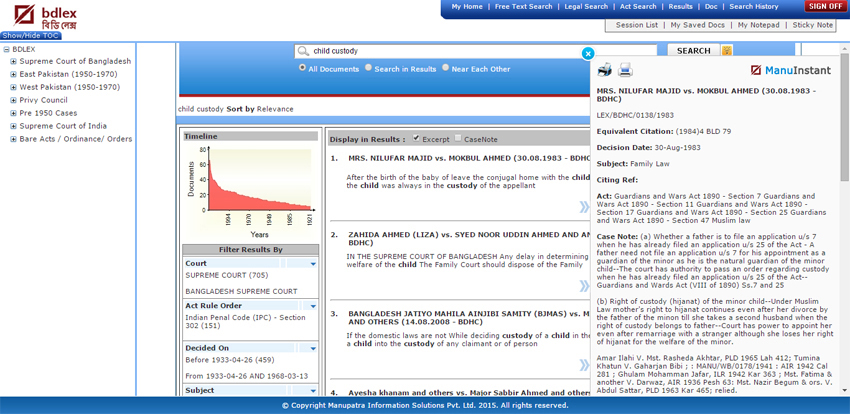The image size is (850, 414).
Task: Click the Show/Hide TOC button
Action: click(x=31, y=36)
